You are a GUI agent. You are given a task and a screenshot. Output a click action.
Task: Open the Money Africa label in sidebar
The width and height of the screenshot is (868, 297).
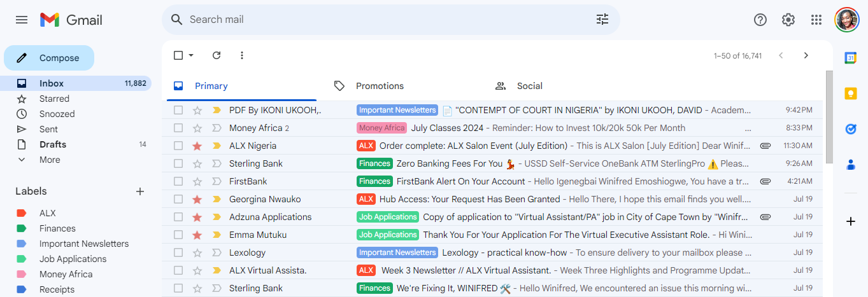tap(66, 274)
